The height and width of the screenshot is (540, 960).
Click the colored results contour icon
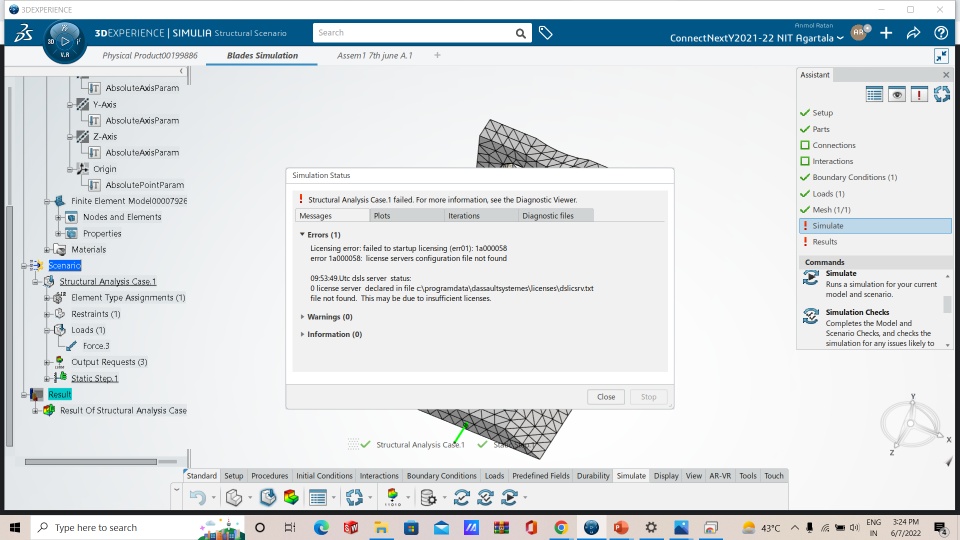tap(291, 497)
